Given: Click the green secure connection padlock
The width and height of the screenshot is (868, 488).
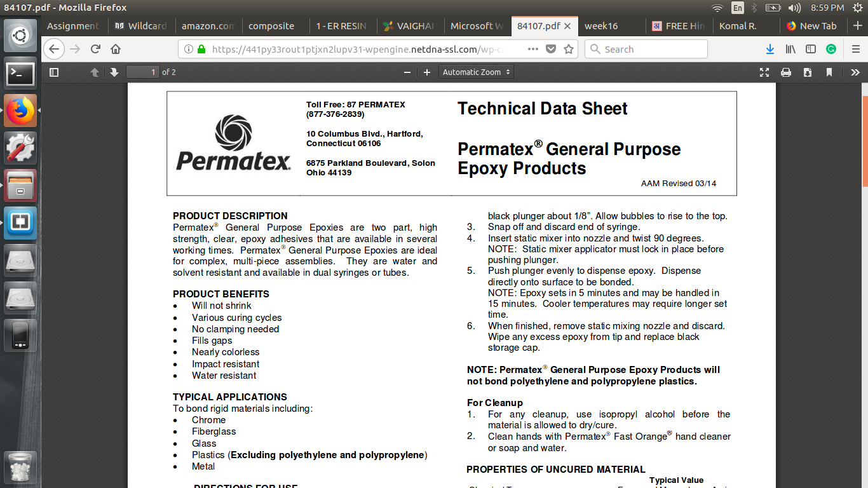Looking at the screenshot, I should [201, 49].
